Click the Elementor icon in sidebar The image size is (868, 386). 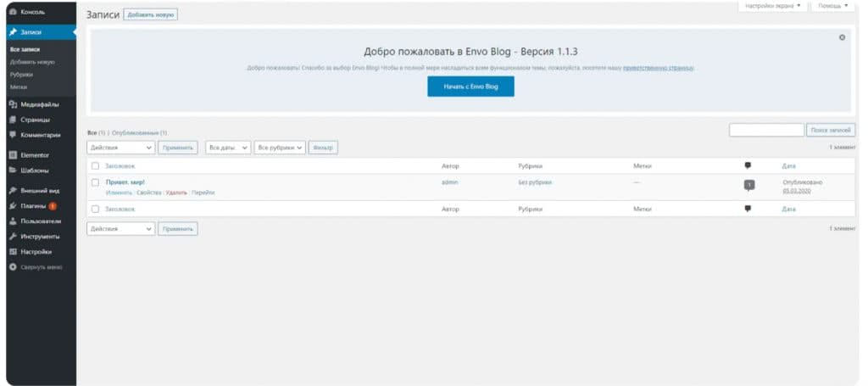pyautogui.click(x=13, y=155)
